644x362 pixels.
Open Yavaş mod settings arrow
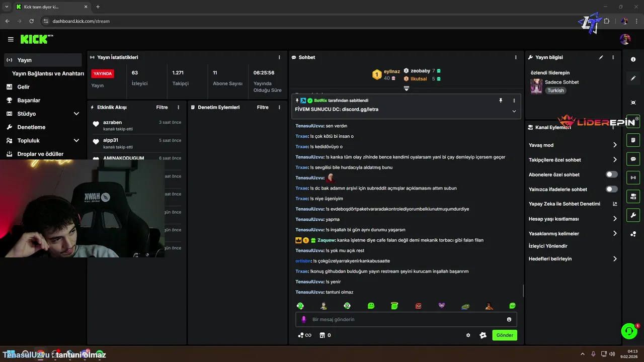click(x=614, y=145)
